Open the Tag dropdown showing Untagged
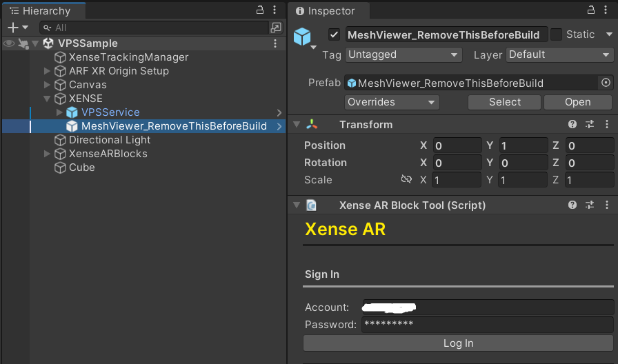Image resolution: width=618 pixels, height=364 pixels. (x=403, y=54)
